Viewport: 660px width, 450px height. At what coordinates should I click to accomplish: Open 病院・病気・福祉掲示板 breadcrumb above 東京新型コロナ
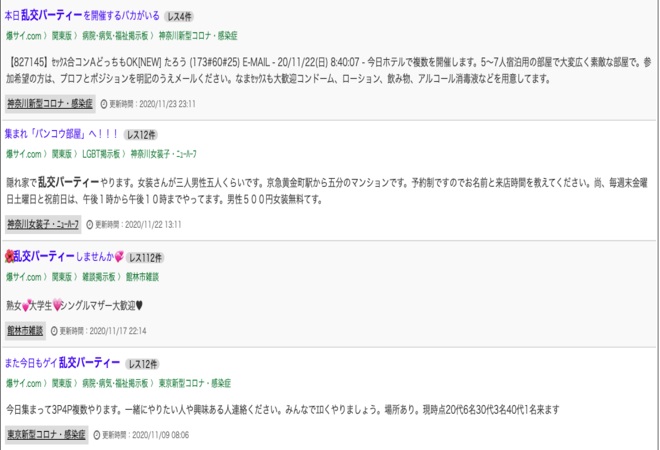tap(115, 383)
